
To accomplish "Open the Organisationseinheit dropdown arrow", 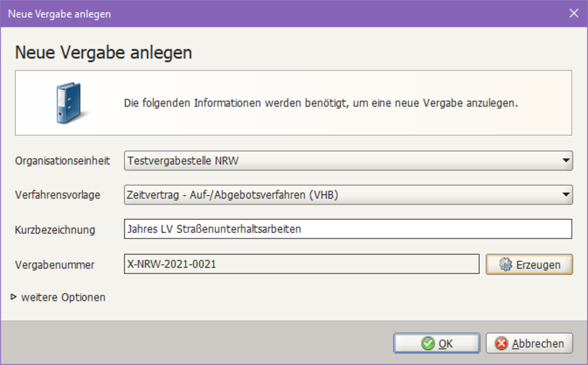I will [x=565, y=160].
